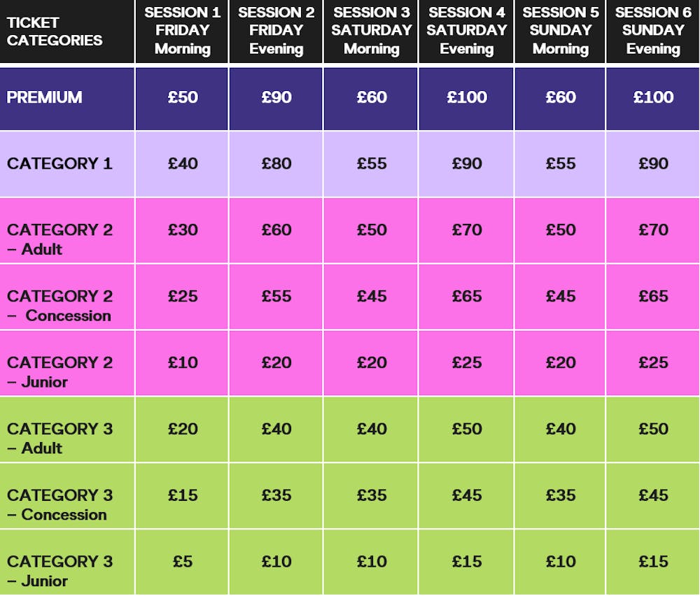Image resolution: width=700 pixels, height=596 pixels.
Task: Click Category 3 Adult price for Session 3
Action: [372, 429]
